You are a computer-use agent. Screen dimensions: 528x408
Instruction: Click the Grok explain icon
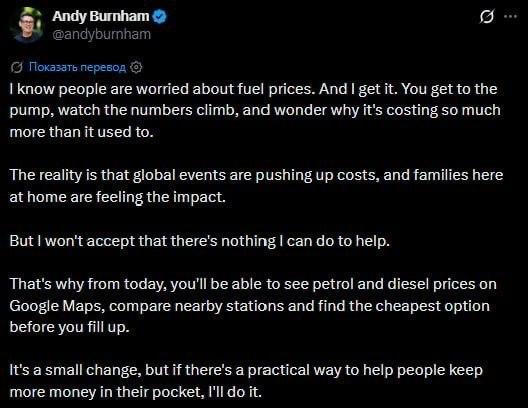(x=487, y=16)
